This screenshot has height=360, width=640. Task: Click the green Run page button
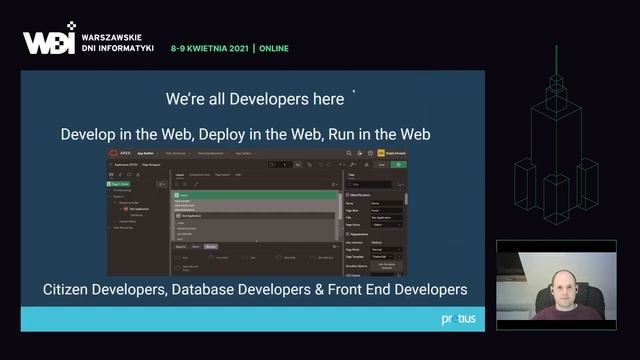coord(398,164)
